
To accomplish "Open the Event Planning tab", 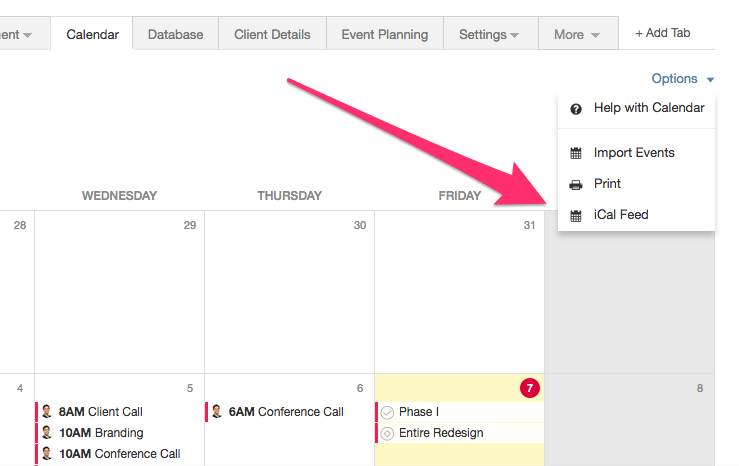I will 385,34.
